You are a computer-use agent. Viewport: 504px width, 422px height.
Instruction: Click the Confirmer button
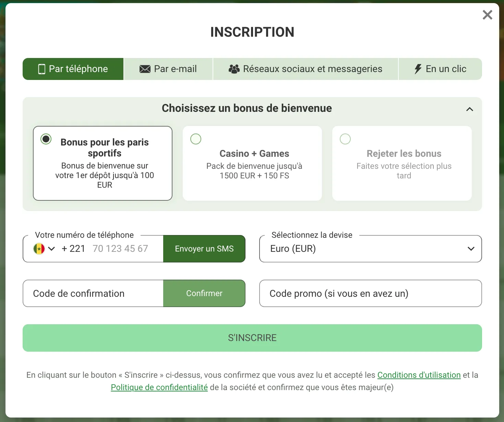click(x=204, y=293)
